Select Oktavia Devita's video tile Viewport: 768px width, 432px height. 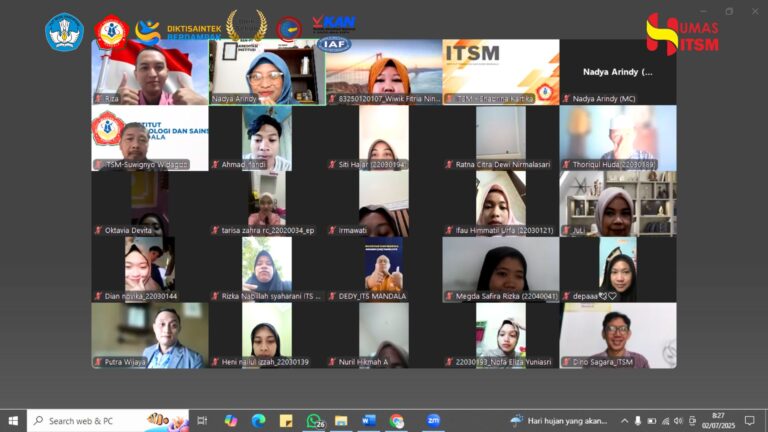pyautogui.click(x=150, y=204)
